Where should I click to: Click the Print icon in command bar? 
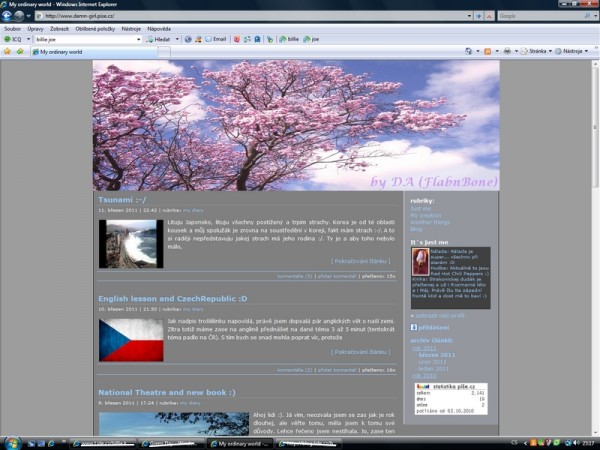[x=507, y=51]
